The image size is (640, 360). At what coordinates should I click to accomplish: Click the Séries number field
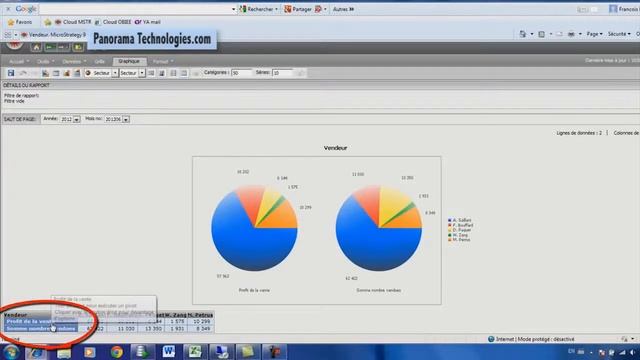pyautogui.click(x=282, y=73)
